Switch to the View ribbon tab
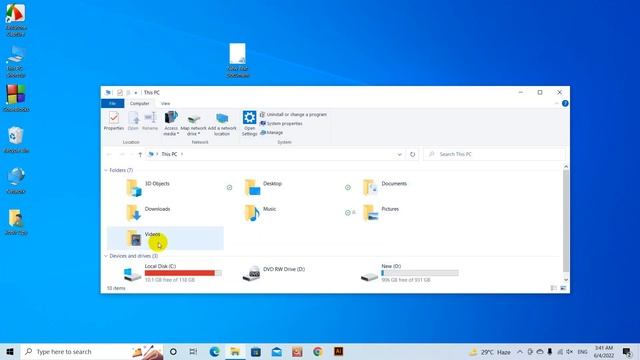Screen dimensions: 640x360 click(165, 104)
